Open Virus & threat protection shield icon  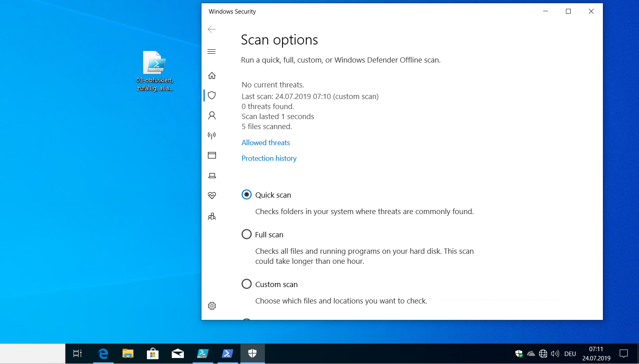point(212,95)
